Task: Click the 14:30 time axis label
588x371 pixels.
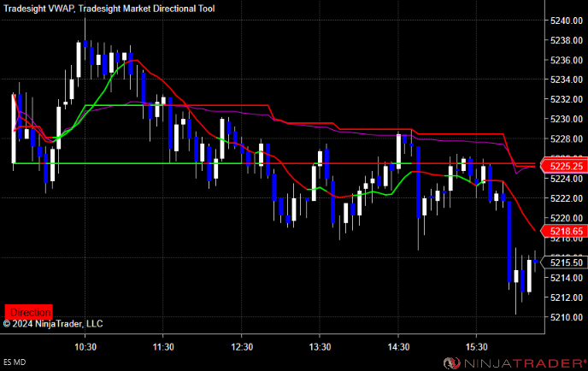Action: 398,347
